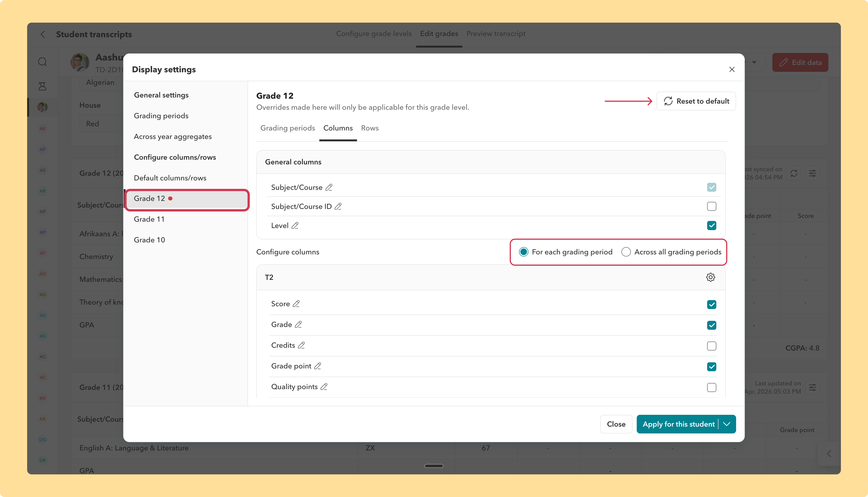The height and width of the screenshot is (497, 868).
Task: Select the current student avatar in sidebar
Action: click(x=42, y=107)
